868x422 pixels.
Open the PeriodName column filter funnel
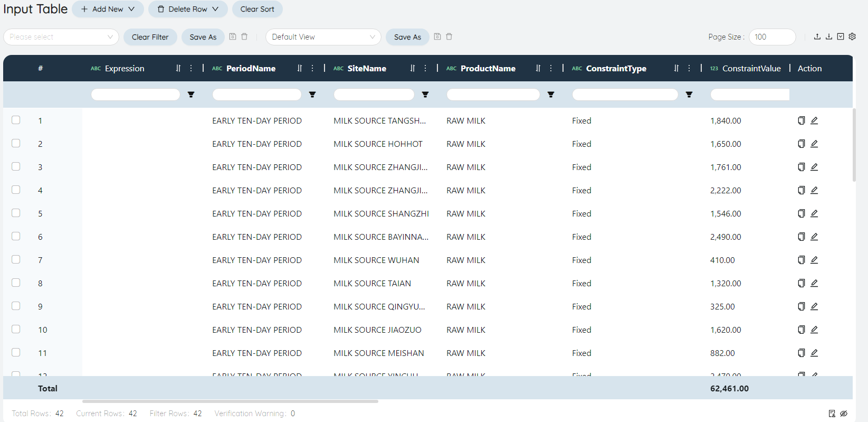click(x=312, y=95)
